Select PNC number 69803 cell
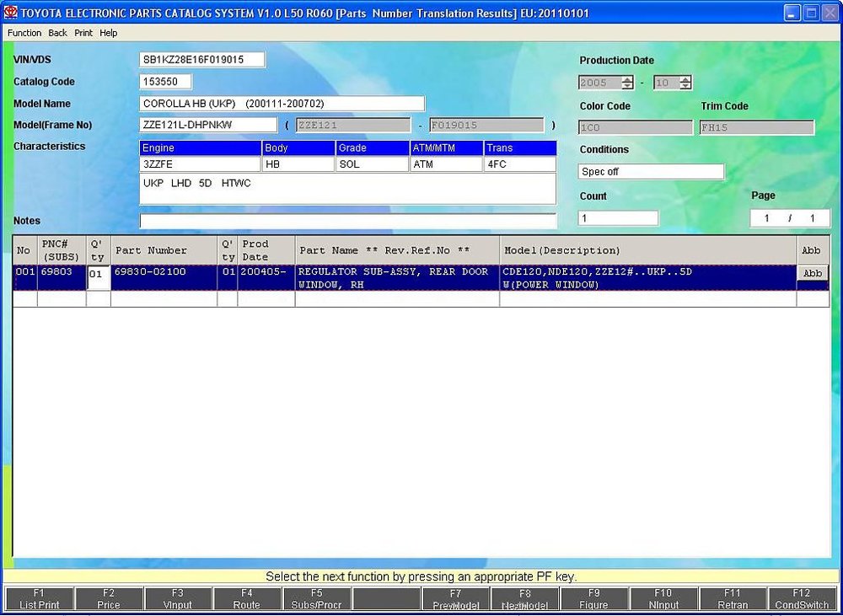Screen dimensions: 843x616 click(x=62, y=278)
